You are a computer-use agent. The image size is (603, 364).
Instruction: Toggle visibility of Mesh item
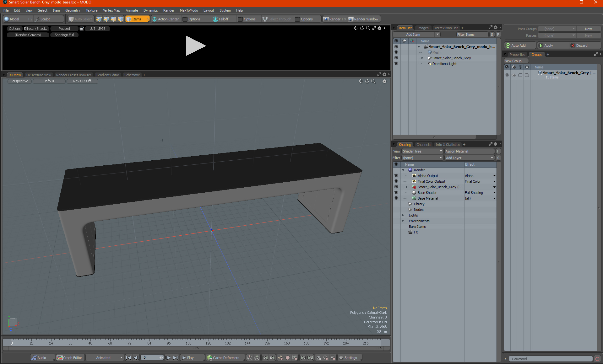[396, 52]
